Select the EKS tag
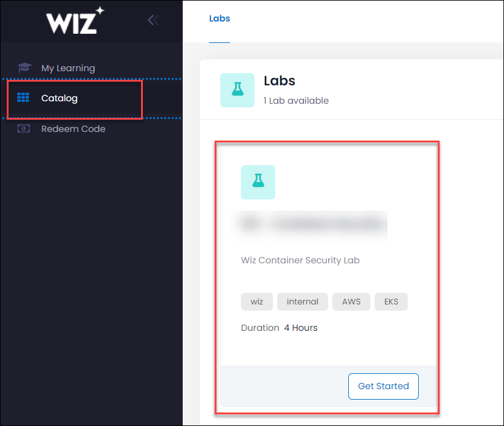The width and height of the screenshot is (504, 426). (x=391, y=301)
